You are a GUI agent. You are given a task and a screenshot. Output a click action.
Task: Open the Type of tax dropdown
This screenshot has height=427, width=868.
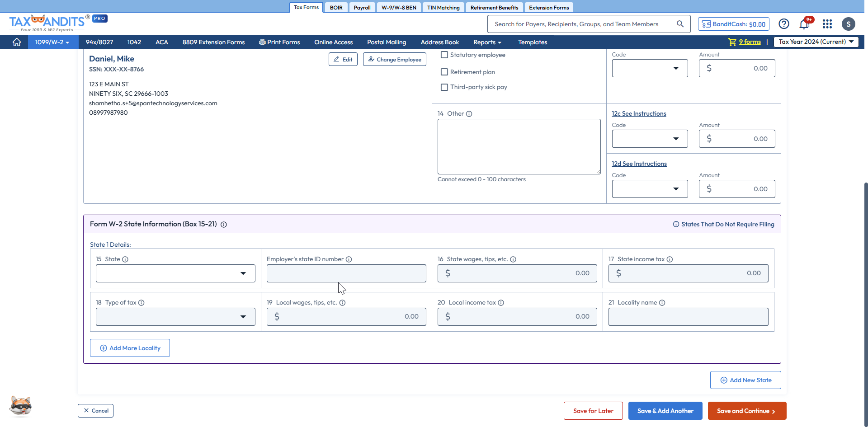pos(175,317)
